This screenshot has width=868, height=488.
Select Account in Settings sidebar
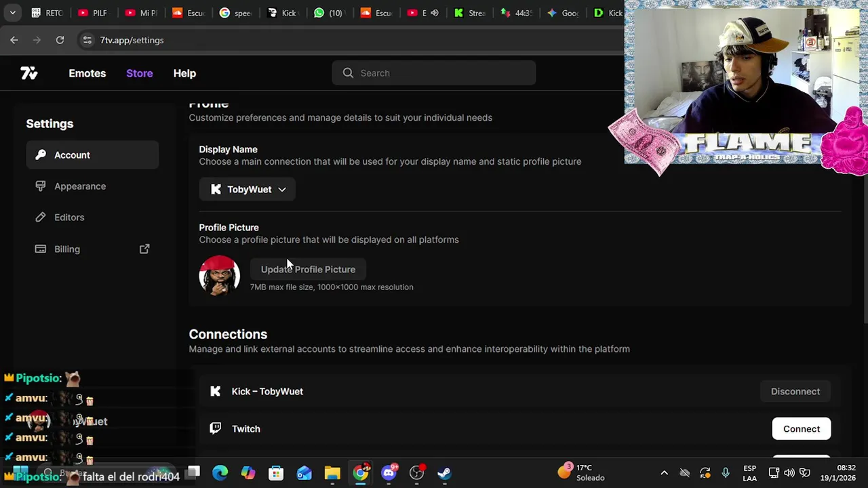point(92,155)
